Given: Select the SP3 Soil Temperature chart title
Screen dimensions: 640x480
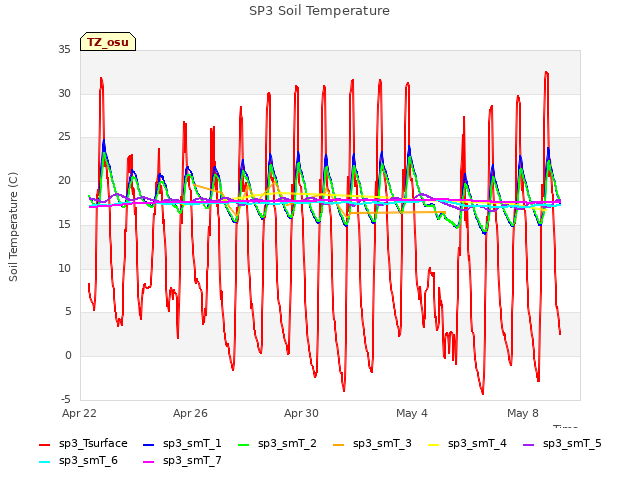Looking at the screenshot, I should pos(319,11).
